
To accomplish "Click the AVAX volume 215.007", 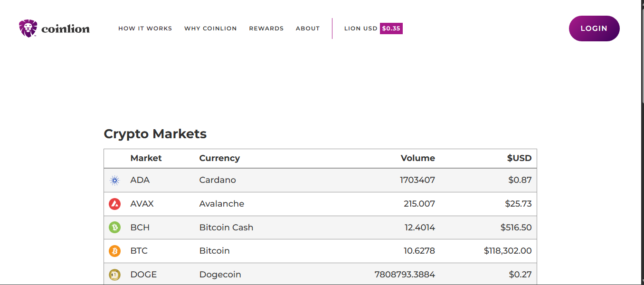I will point(419,204).
